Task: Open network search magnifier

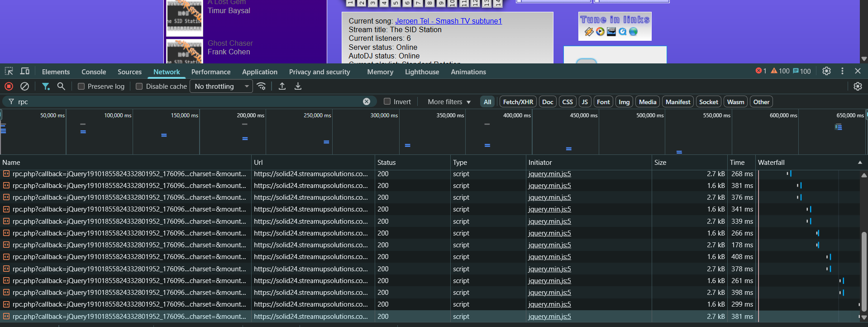Action: [61, 86]
